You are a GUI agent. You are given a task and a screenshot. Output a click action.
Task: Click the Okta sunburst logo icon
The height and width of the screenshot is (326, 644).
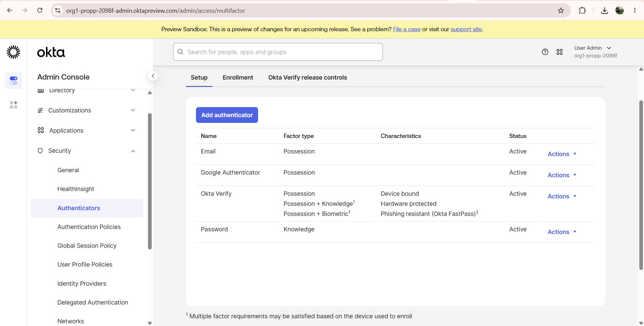click(x=13, y=52)
